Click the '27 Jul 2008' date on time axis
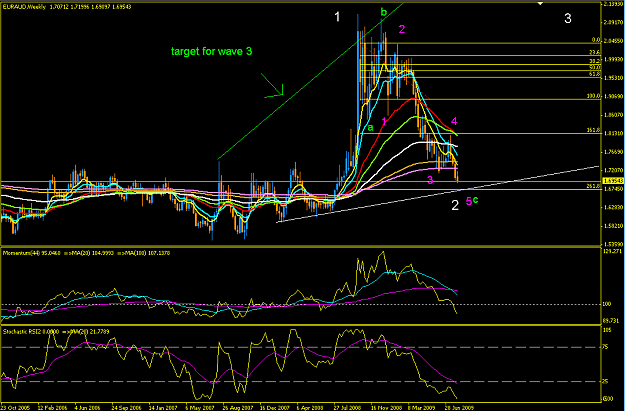This screenshot has height=411, width=625. 349,408
